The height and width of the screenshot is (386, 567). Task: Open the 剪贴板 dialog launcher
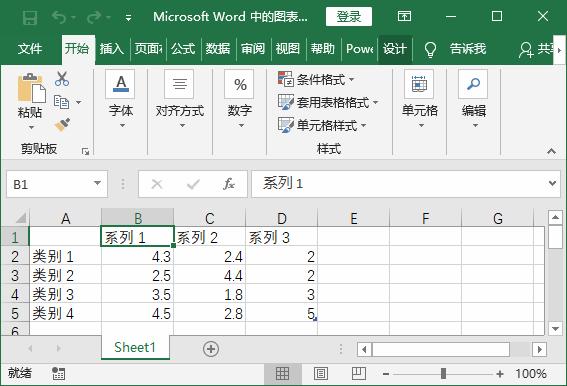click(x=85, y=152)
